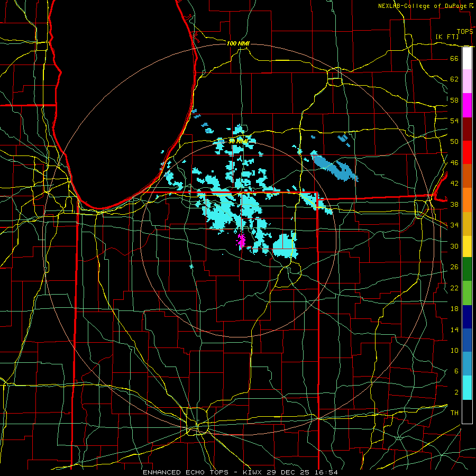Click the 50 scale label
Image resolution: width=476 pixels, height=476 pixels.
point(454,142)
